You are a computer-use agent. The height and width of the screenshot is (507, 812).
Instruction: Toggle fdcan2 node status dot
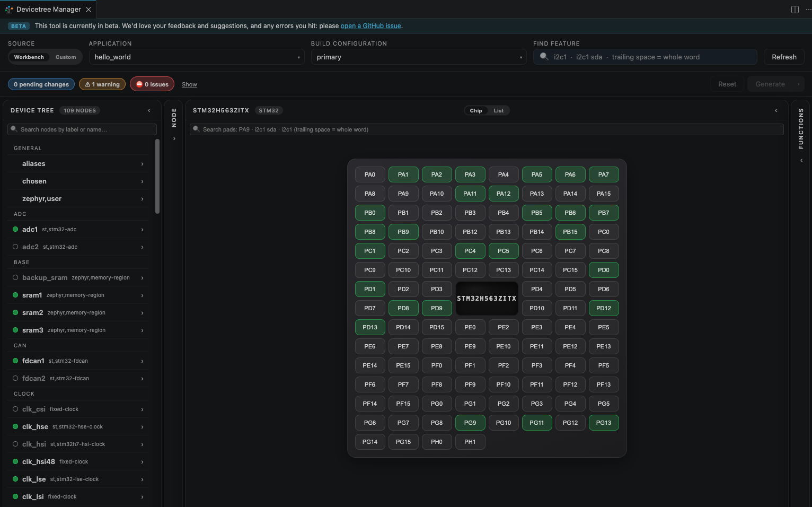15,378
